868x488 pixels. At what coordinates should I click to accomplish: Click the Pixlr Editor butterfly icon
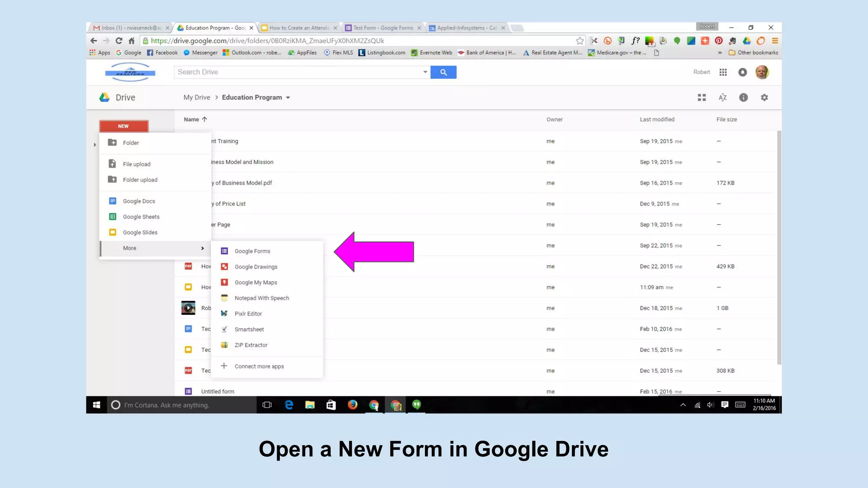225,313
